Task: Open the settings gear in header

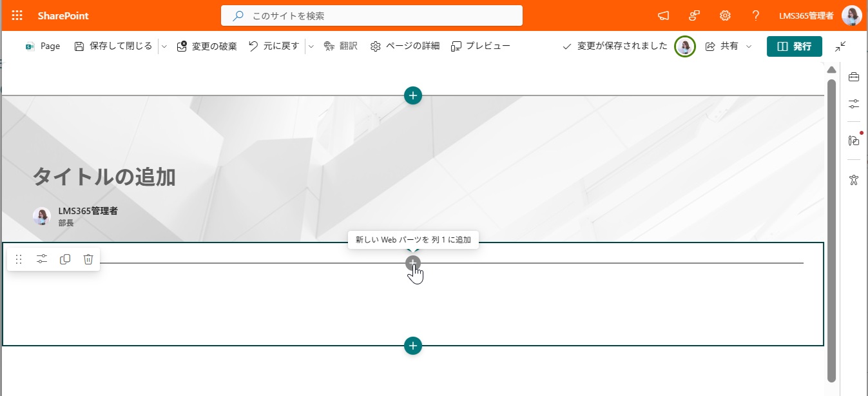Action: tap(725, 15)
